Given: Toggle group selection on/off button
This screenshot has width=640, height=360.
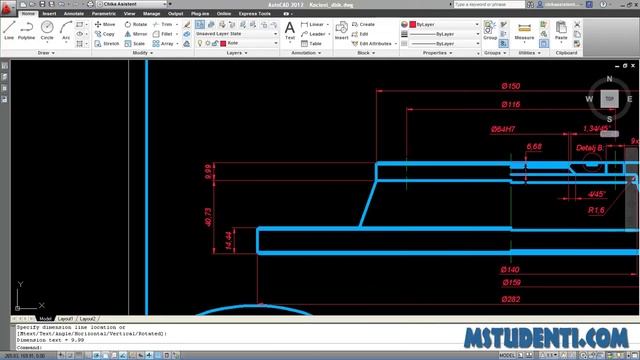Looking at the screenshot, I should pos(503,43).
